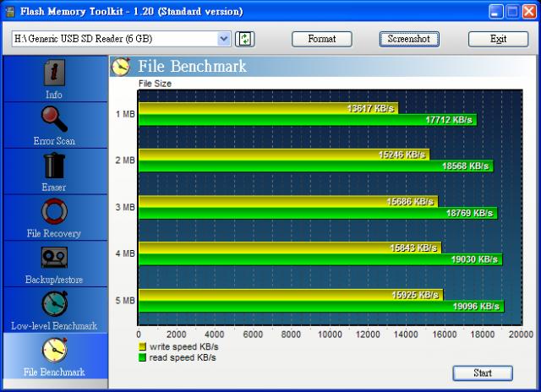Click the write speed KB/s legend text

tap(184, 346)
